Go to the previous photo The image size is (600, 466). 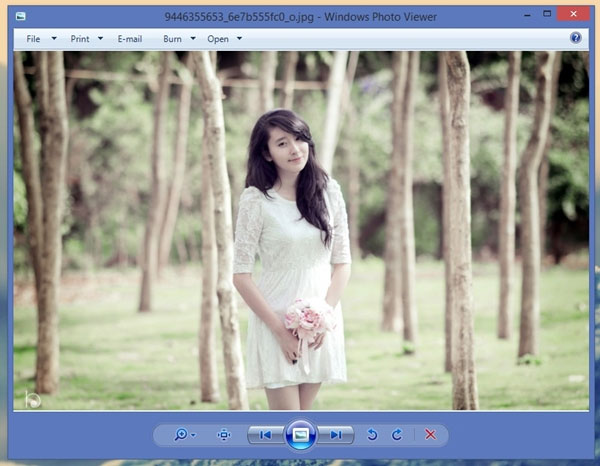tap(264, 435)
